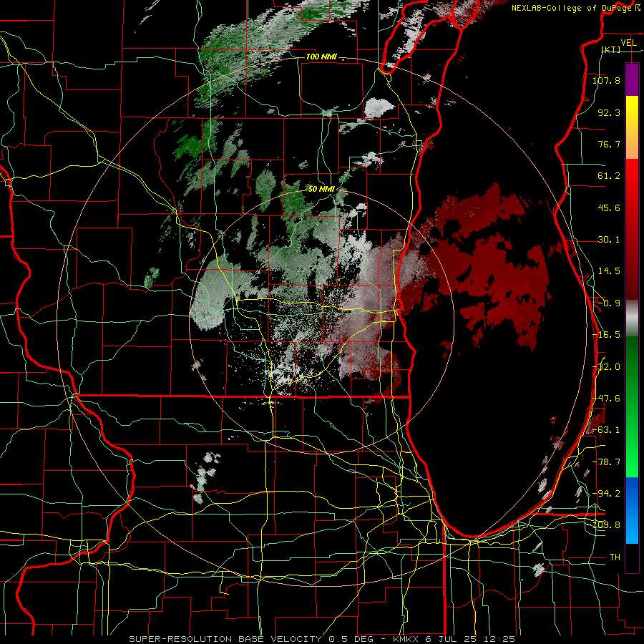
Task: Click the 50 NMI range ring label
Action: point(321,189)
